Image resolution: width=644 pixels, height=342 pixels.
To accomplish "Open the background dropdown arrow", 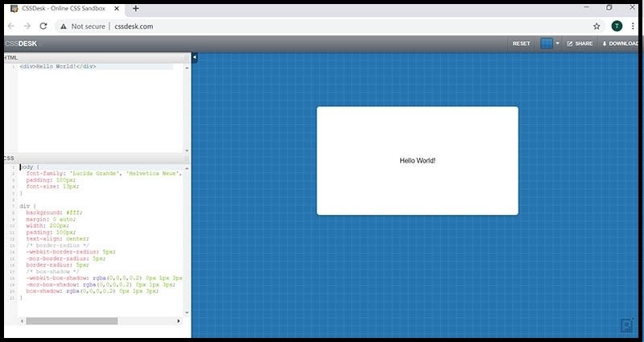I will pos(557,43).
